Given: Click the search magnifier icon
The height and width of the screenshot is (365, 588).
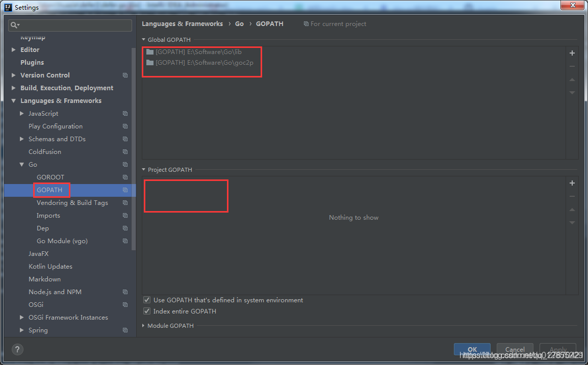Looking at the screenshot, I should pos(14,25).
